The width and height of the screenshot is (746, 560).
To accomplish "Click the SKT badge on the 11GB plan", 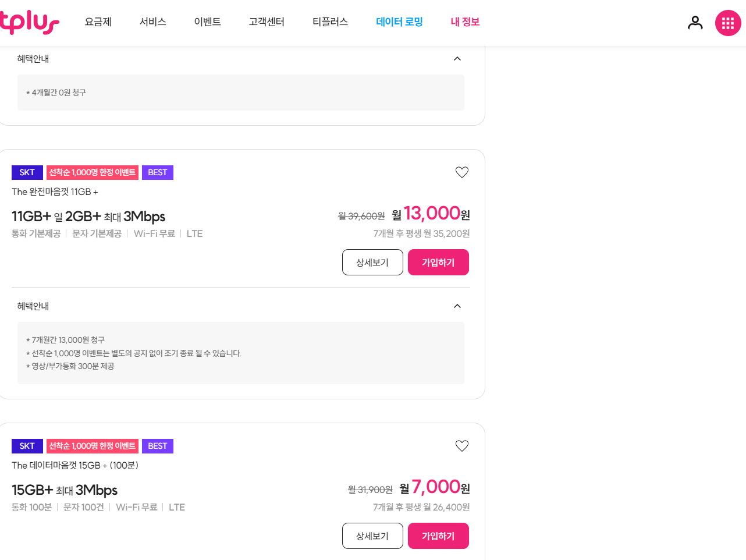I will pos(27,172).
